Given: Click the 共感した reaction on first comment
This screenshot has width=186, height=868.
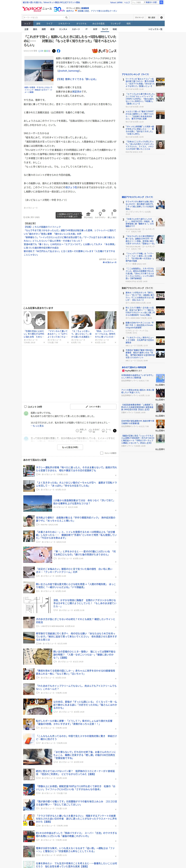Looking at the screenshot, I should pos(81,431).
